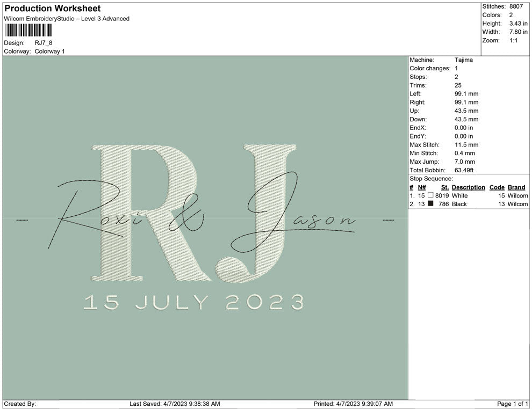This screenshot has height=409, width=532.
Task: Click the design name RJ7_8
Action: tap(44, 43)
